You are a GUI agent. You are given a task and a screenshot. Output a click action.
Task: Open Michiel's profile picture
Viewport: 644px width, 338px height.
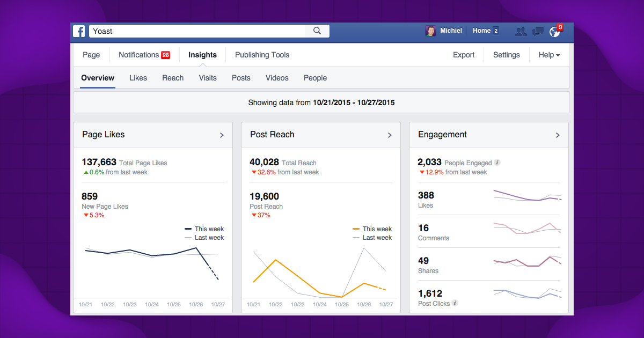click(431, 31)
